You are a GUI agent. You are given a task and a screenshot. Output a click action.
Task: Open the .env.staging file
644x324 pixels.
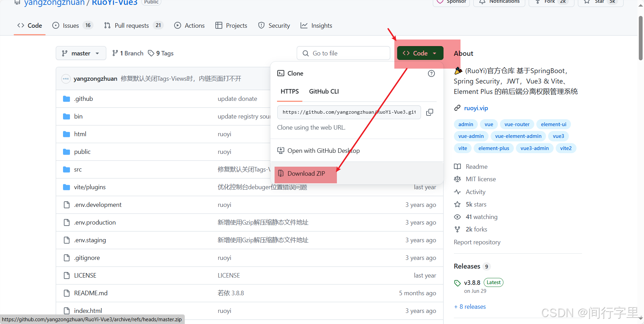pos(90,240)
